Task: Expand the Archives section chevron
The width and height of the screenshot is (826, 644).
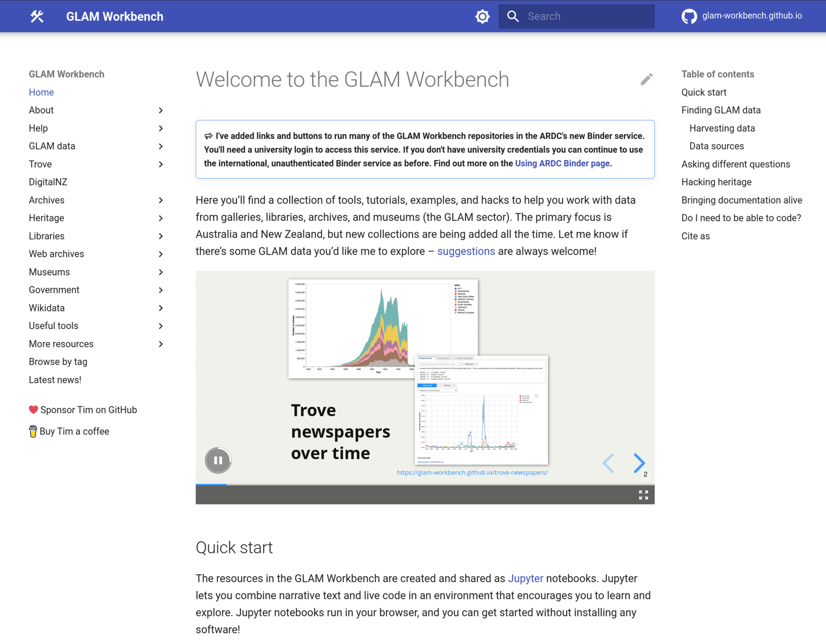Action: 161,200
